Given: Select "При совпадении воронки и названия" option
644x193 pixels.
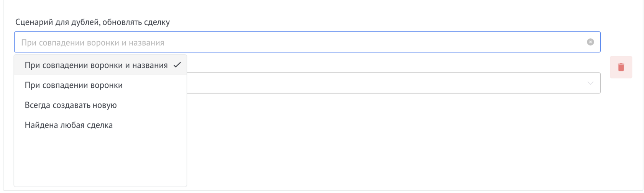Looking at the screenshot, I should [x=96, y=65].
